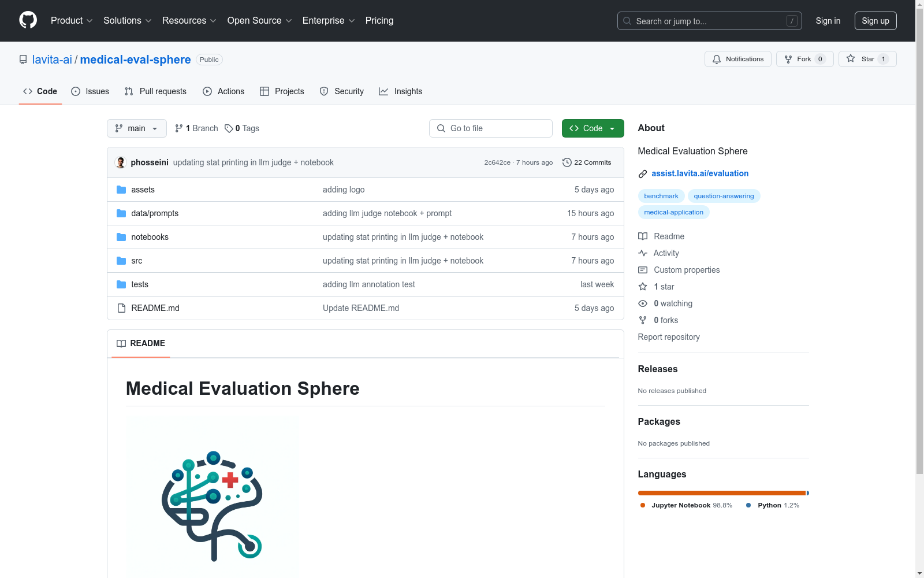
Task: Open the notebooks folder icon
Action: [x=121, y=237]
